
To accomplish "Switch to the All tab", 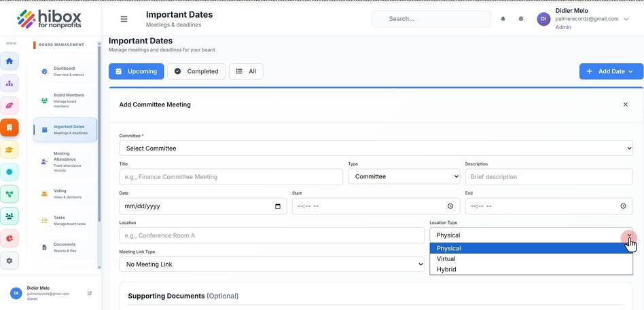I will (x=246, y=71).
